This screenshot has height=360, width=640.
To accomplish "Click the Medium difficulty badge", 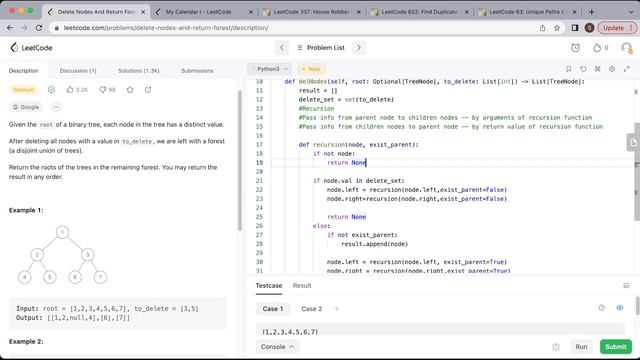I will [24, 90].
